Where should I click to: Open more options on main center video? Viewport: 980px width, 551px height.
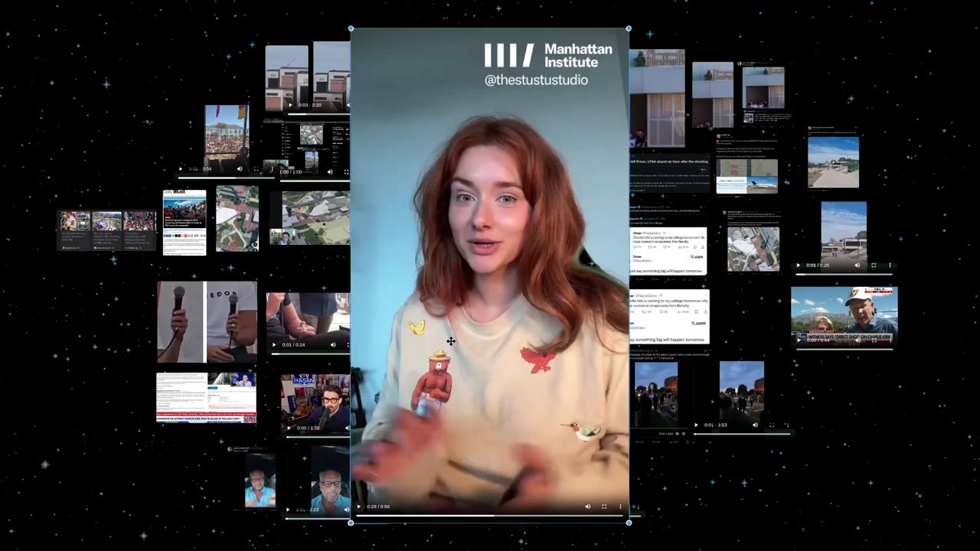620,507
